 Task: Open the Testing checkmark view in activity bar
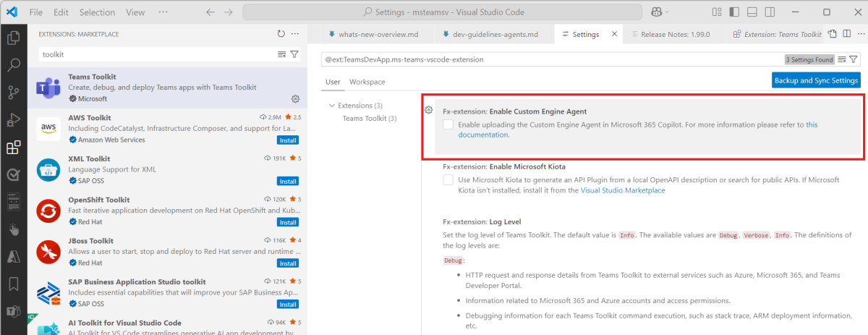point(13,174)
